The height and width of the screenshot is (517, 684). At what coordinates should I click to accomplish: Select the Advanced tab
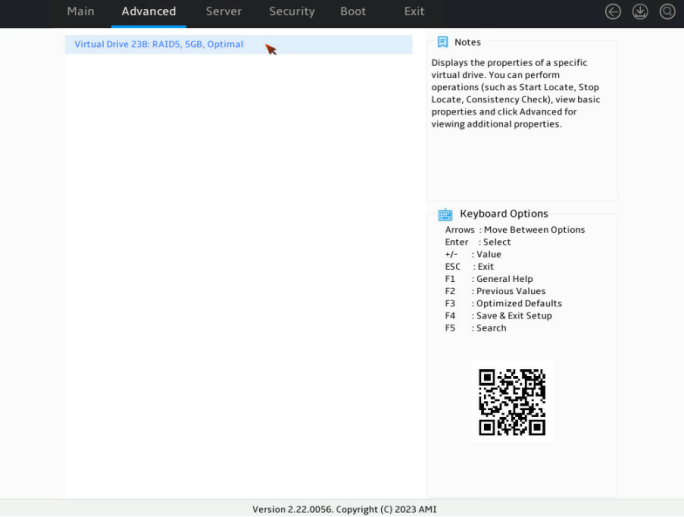149,11
